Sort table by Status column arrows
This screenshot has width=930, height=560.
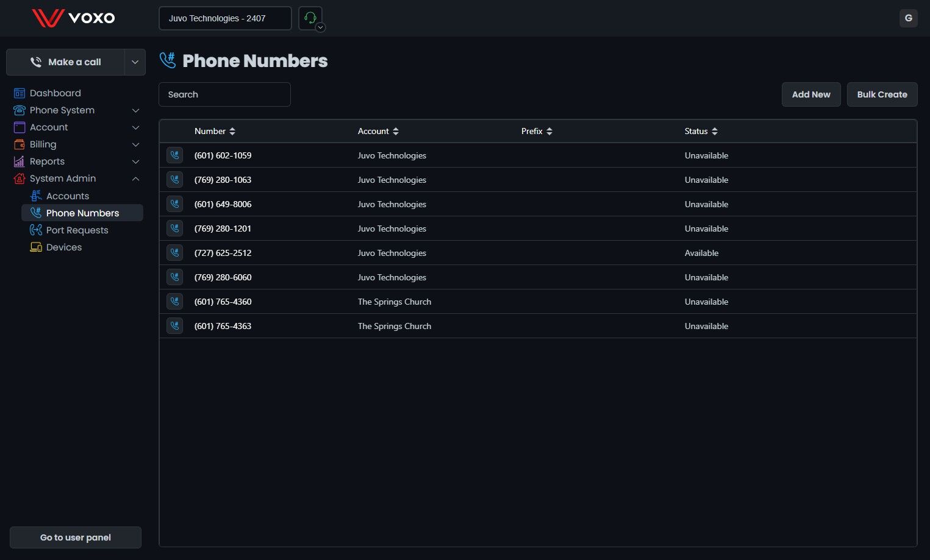715,132
